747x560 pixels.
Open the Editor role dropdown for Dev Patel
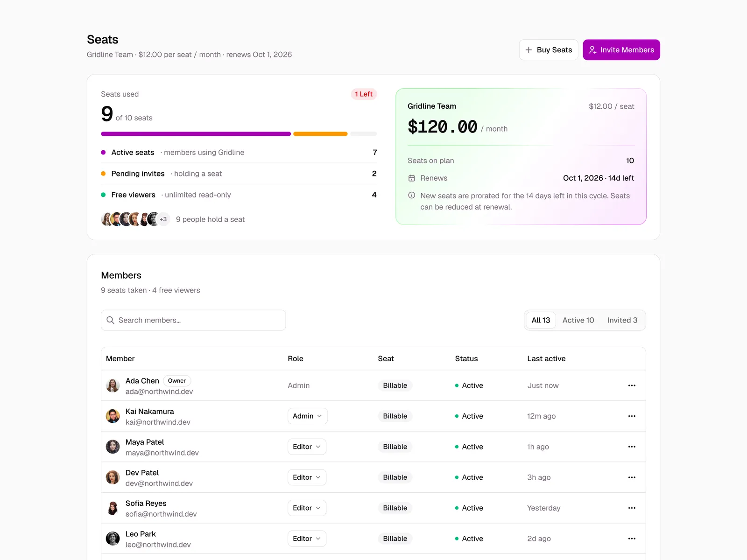coord(307,477)
